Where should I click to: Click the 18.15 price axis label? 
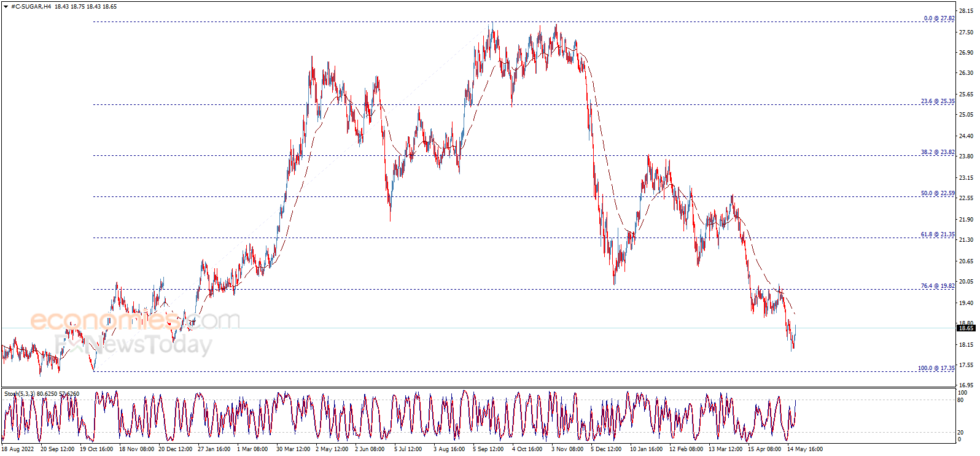coord(966,344)
